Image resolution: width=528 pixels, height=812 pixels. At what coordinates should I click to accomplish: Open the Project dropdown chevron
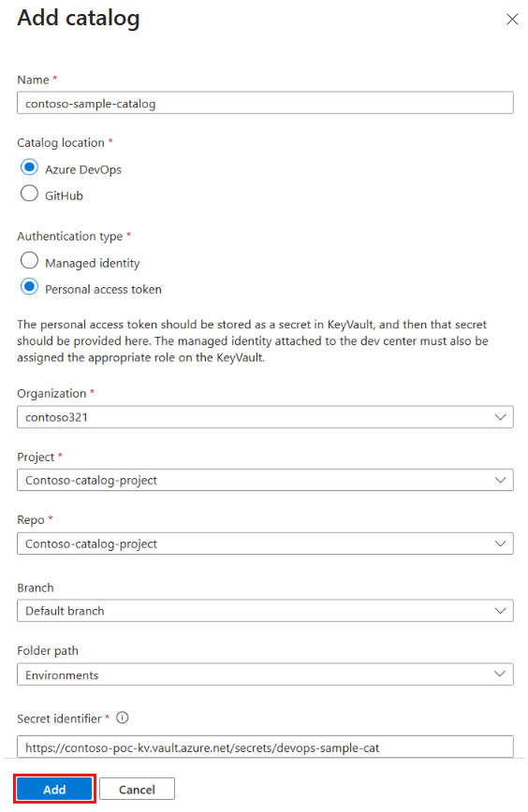[500, 481]
